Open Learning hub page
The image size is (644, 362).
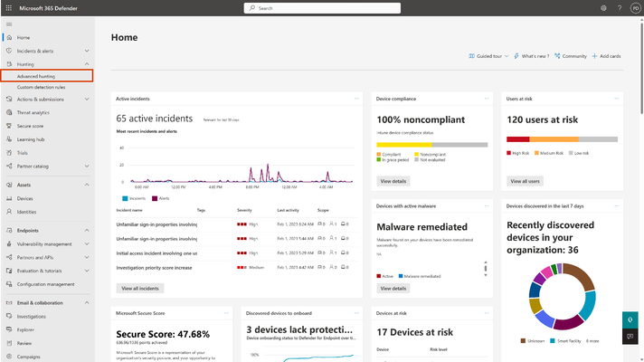coord(31,139)
